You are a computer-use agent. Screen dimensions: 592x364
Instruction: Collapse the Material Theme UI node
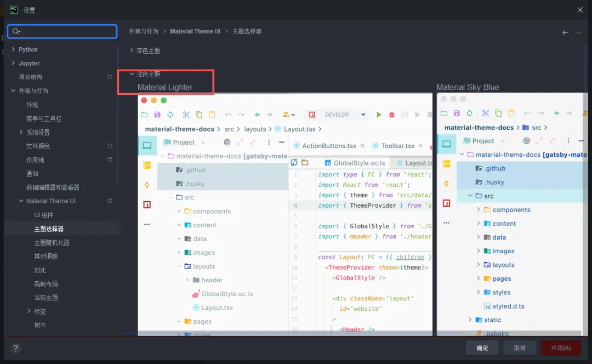[21, 201]
